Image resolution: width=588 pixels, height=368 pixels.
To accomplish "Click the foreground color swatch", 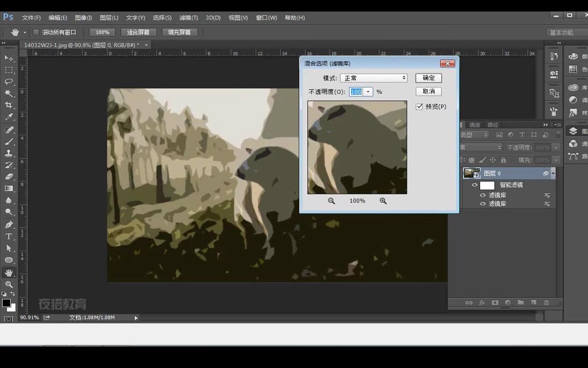I will (x=6, y=303).
